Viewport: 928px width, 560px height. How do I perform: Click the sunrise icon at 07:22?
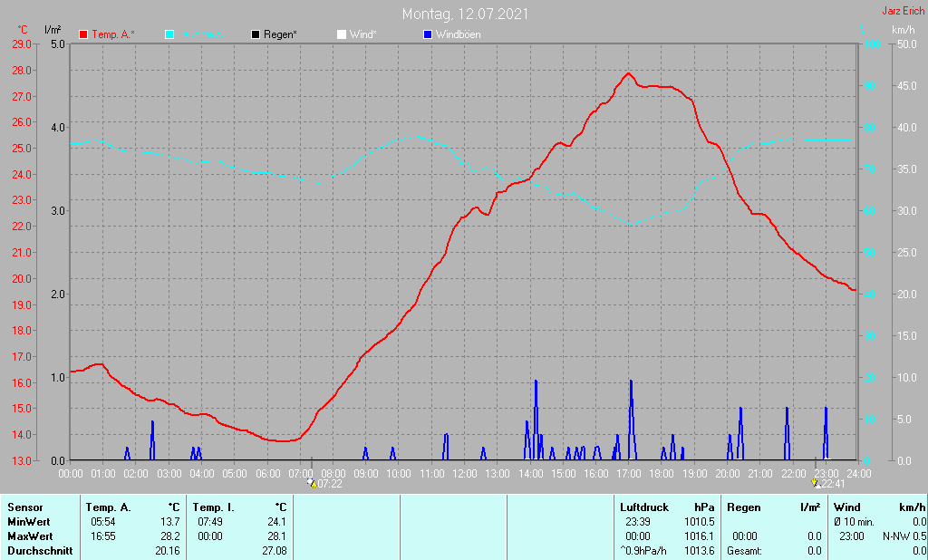[311, 484]
